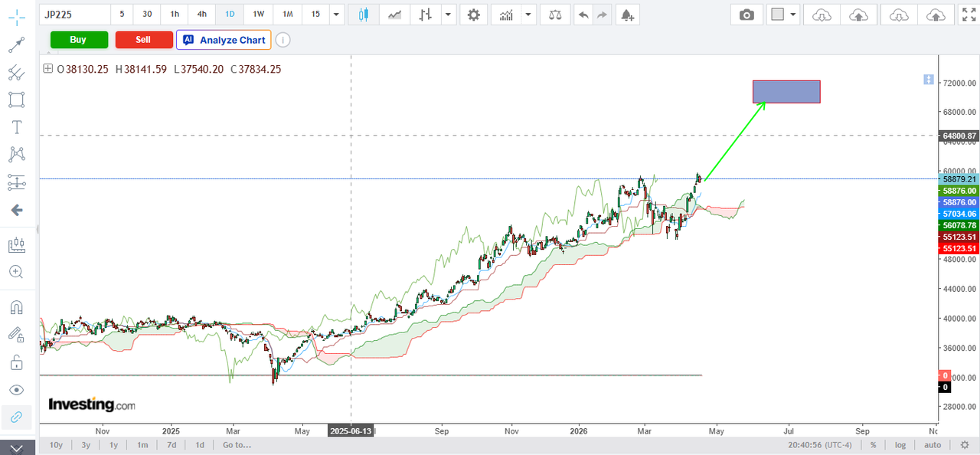This screenshot has width=980, height=455.
Task: Toggle the highlighted link icon in sidebar
Action: coord(16,417)
